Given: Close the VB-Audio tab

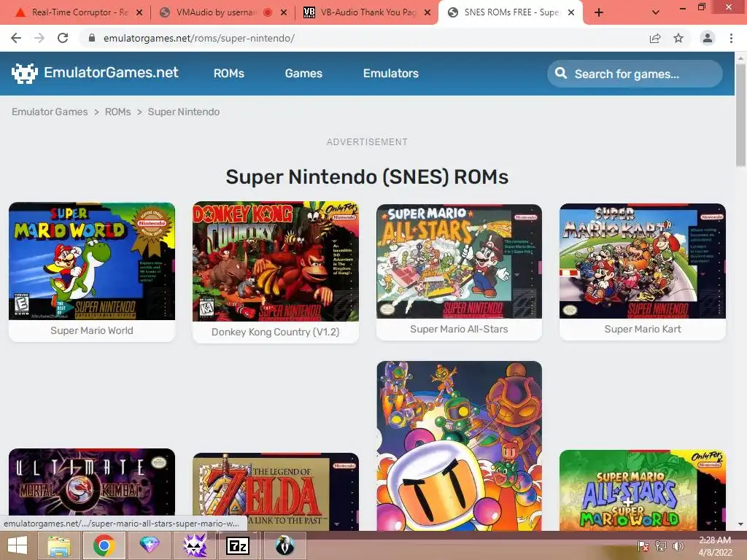Looking at the screenshot, I should coord(427,12).
